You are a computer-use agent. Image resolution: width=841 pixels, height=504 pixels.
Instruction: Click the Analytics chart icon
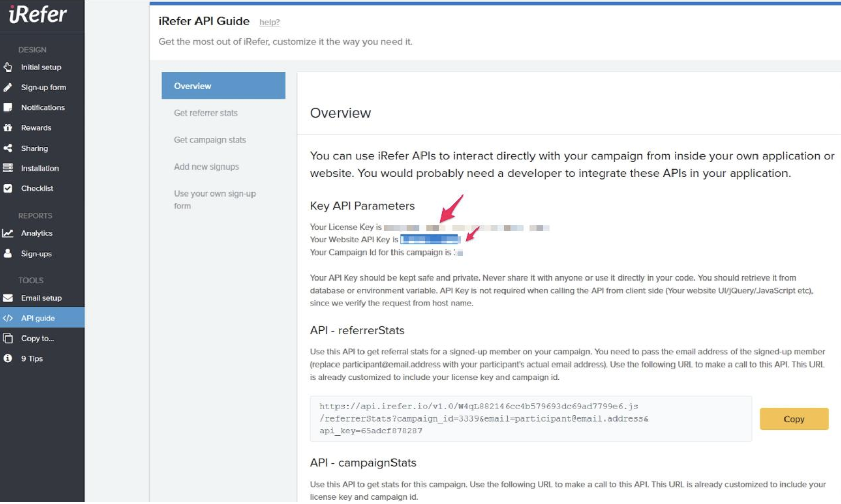(8, 233)
